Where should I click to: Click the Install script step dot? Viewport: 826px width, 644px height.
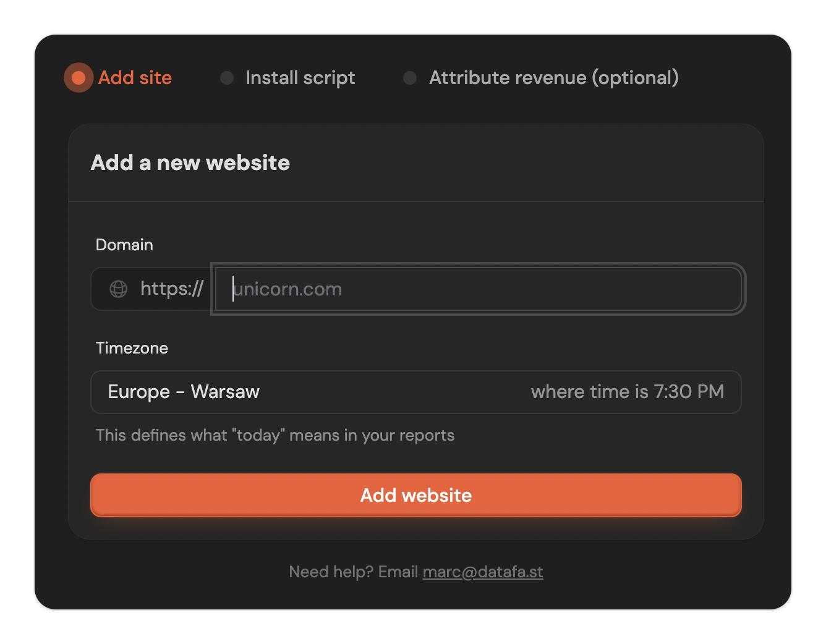[x=227, y=78]
